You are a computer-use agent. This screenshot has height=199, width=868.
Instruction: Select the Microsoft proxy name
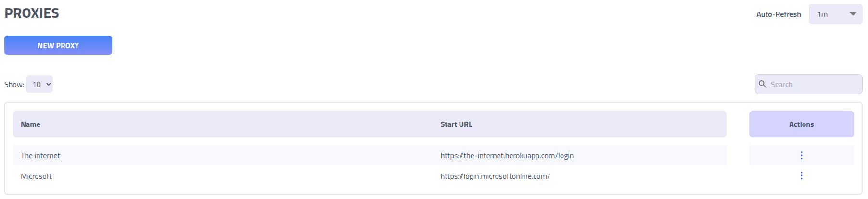coord(36,176)
